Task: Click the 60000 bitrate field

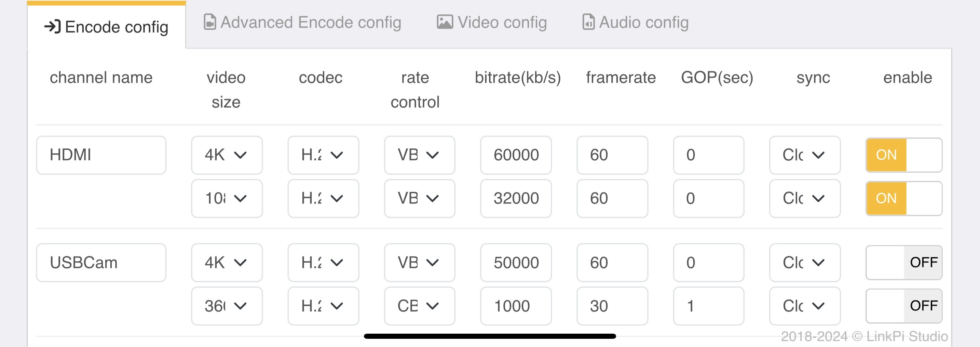Action: coord(516,155)
